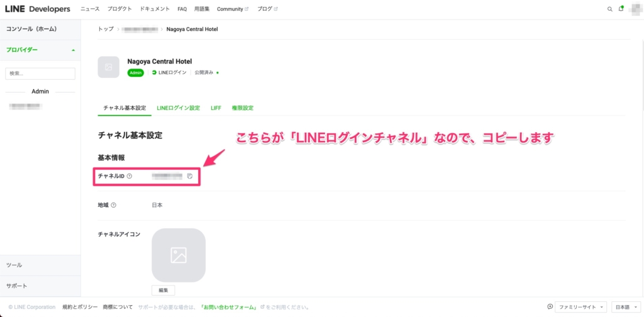Open the notifications bell icon
Screen dimensions: 644x317
coord(621,9)
